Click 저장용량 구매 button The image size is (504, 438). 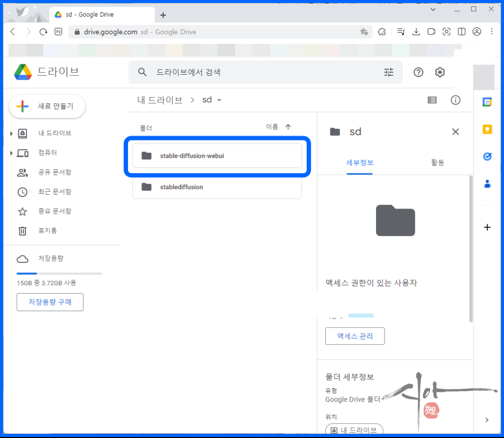(50, 302)
